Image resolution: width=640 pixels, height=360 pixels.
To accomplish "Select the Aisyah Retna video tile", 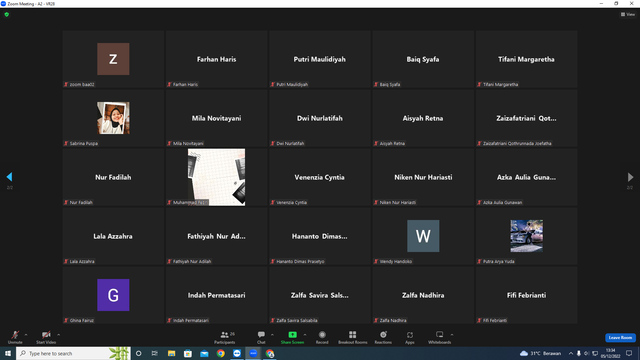I will [x=423, y=118].
